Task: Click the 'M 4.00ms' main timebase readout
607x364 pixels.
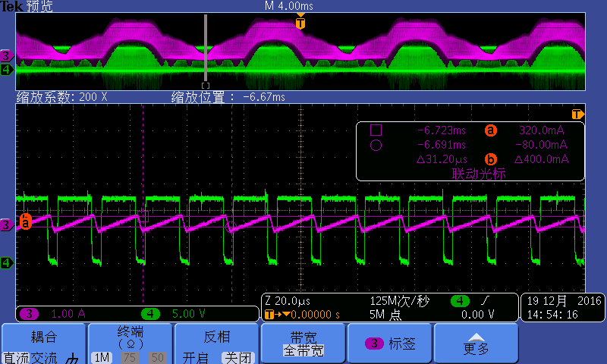Action: [x=289, y=6]
